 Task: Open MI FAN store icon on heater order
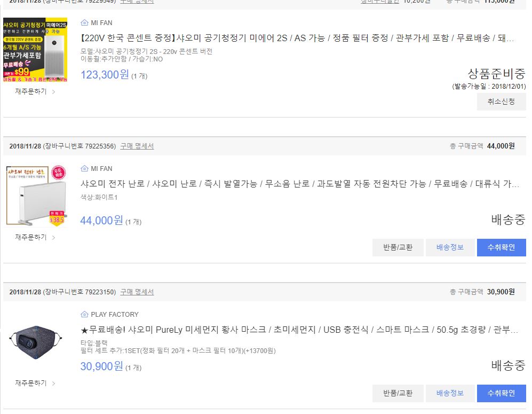(84, 168)
